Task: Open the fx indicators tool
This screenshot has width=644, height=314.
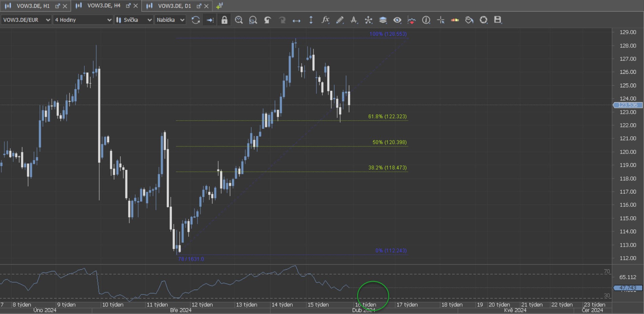Action: pyautogui.click(x=325, y=20)
